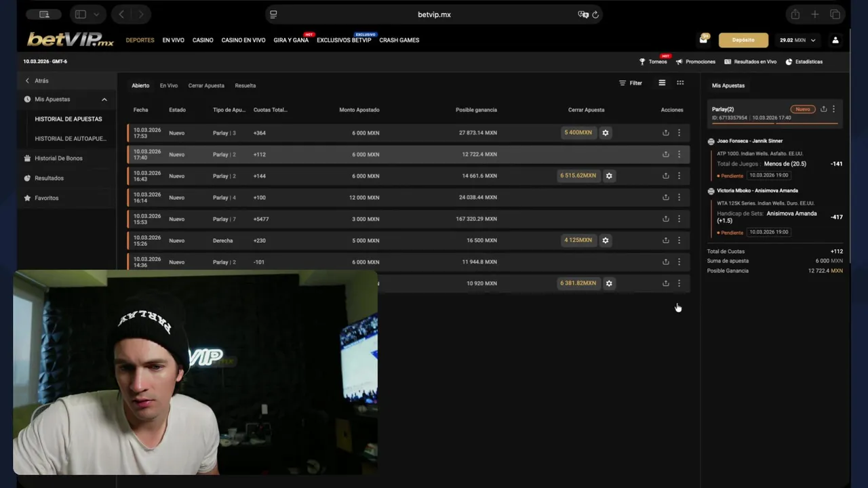Open Resultados in the sidebar
868x488 pixels.
click(x=49, y=178)
